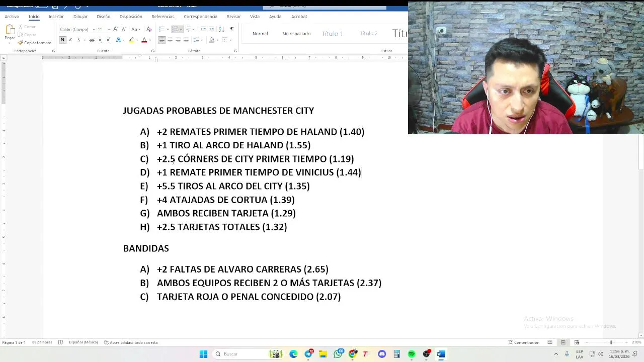Apply Normal style
Viewport: 644px width, 362px height.
coord(260,34)
